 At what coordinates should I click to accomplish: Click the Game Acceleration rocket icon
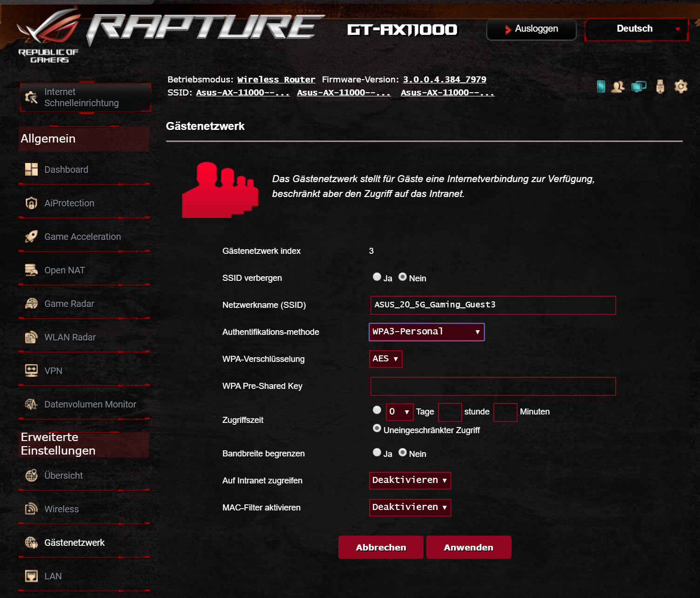31,237
